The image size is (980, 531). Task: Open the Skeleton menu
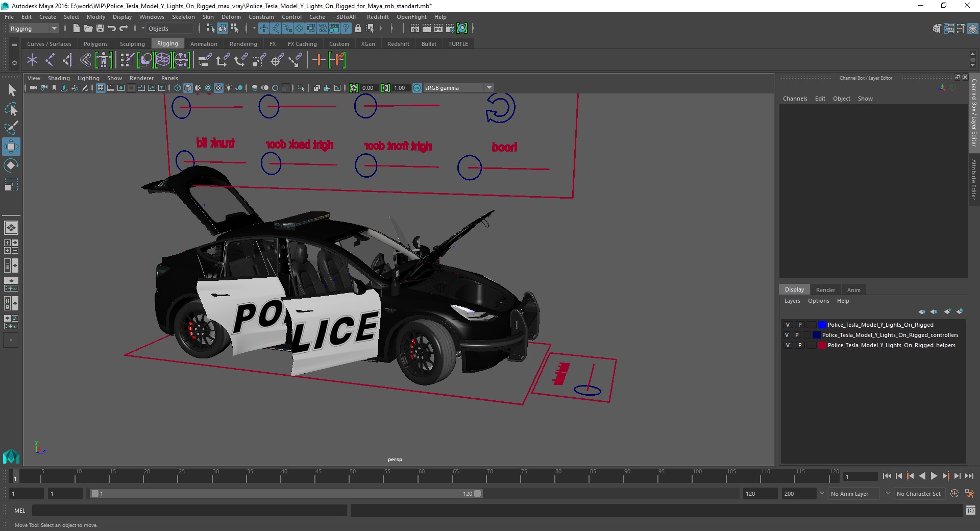183,17
